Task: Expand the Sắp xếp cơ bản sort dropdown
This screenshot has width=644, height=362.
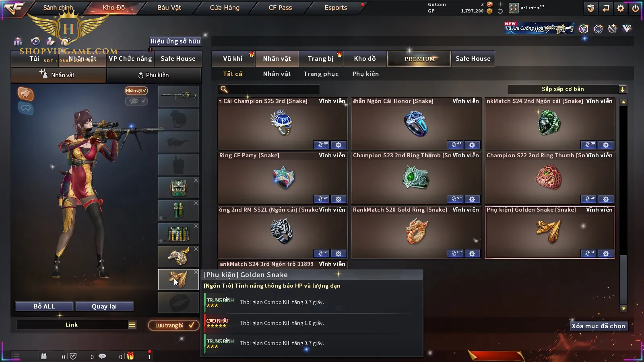Action: [622, 89]
